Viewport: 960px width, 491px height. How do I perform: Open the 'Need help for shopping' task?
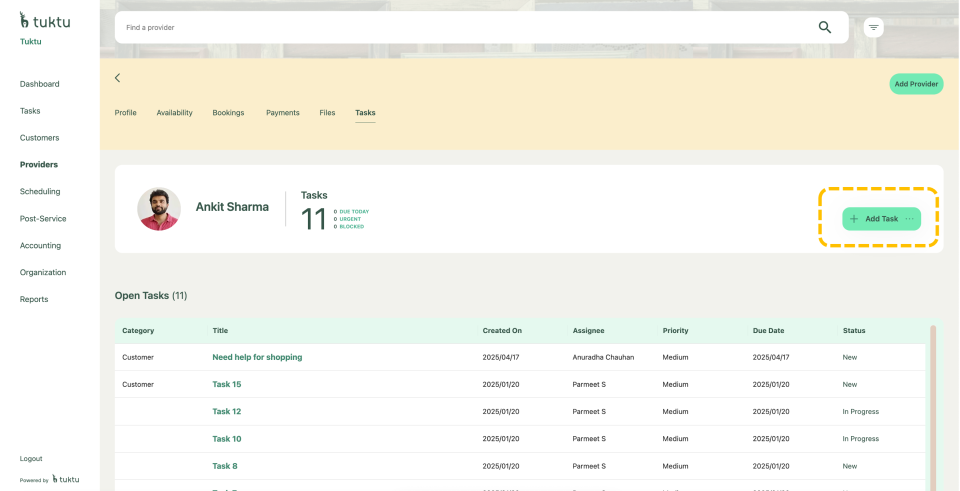click(257, 357)
